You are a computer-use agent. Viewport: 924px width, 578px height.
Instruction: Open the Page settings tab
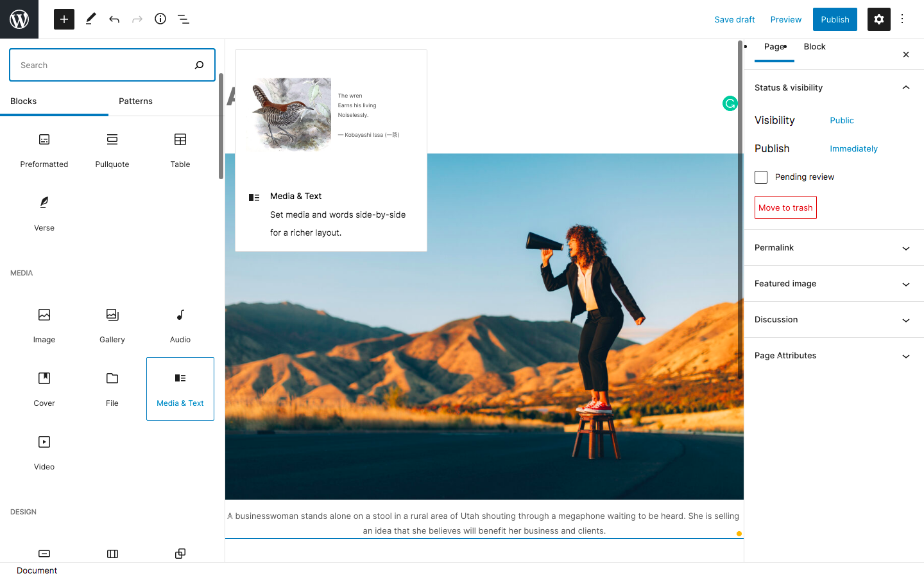point(774,47)
